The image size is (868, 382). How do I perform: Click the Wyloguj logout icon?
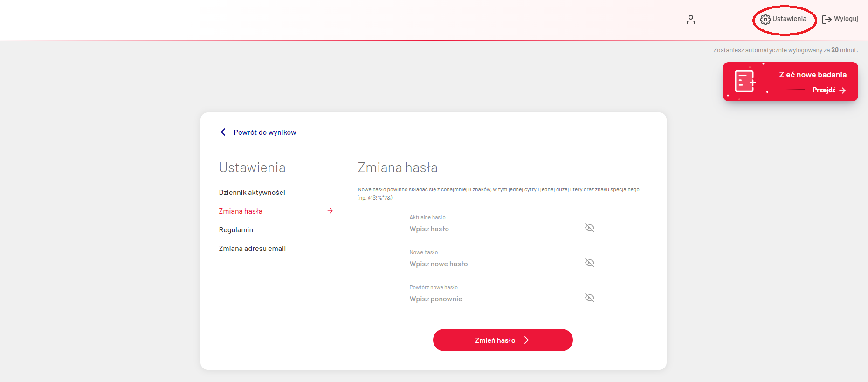point(827,20)
